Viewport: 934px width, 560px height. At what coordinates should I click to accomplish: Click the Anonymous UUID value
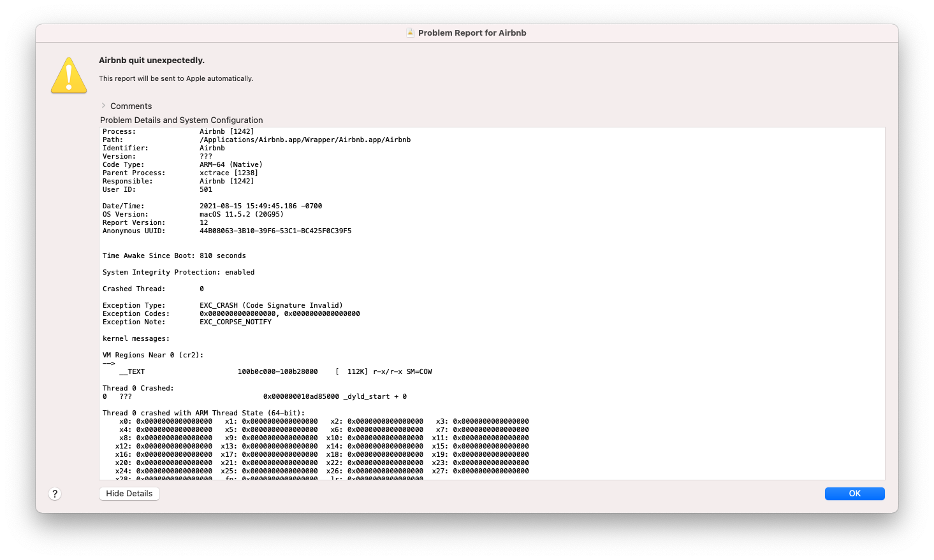click(x=275, y=231)
